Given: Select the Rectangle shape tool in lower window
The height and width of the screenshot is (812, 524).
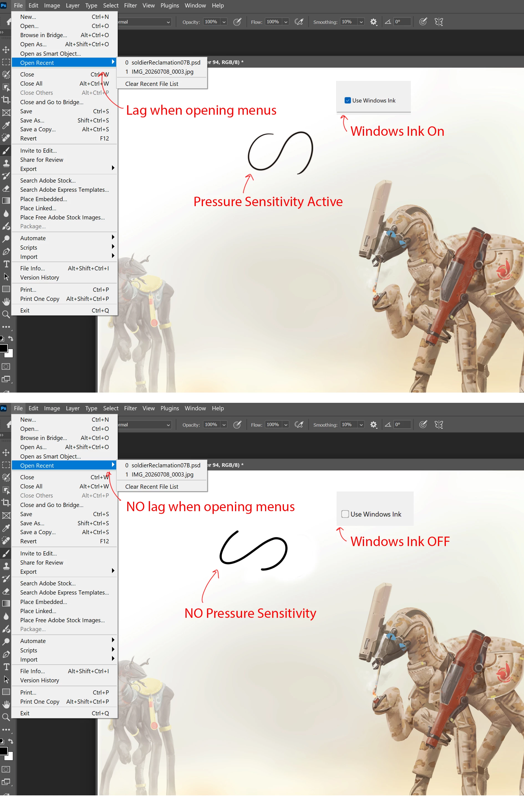Looking at the screenshot, I should tap(6, 692).
